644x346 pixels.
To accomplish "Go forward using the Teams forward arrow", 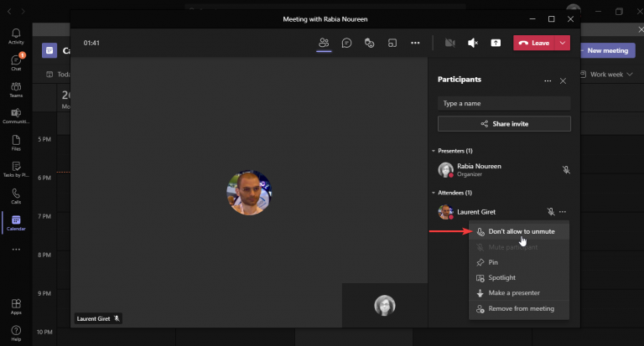I will 23,12.
